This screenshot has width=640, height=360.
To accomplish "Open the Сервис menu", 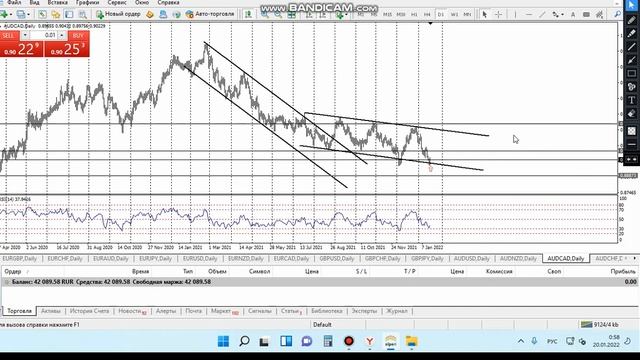I will pos(117,2).
